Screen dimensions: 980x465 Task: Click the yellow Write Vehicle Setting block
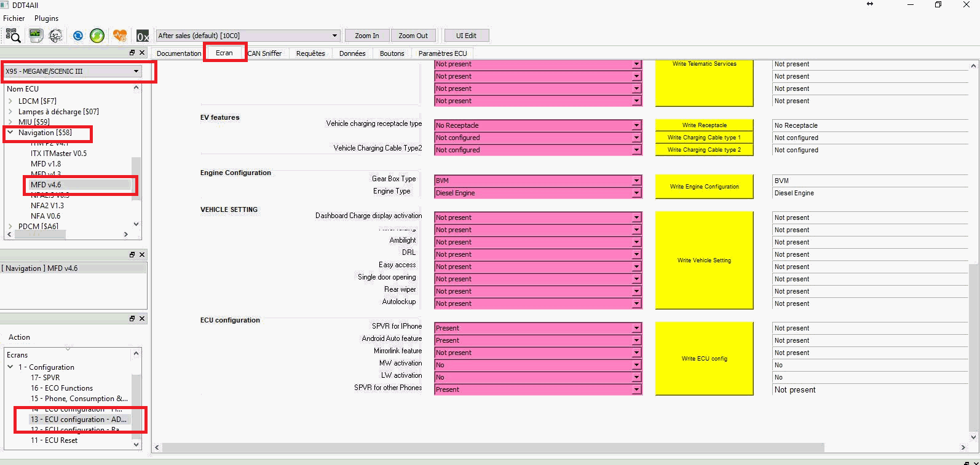[704, 260]
